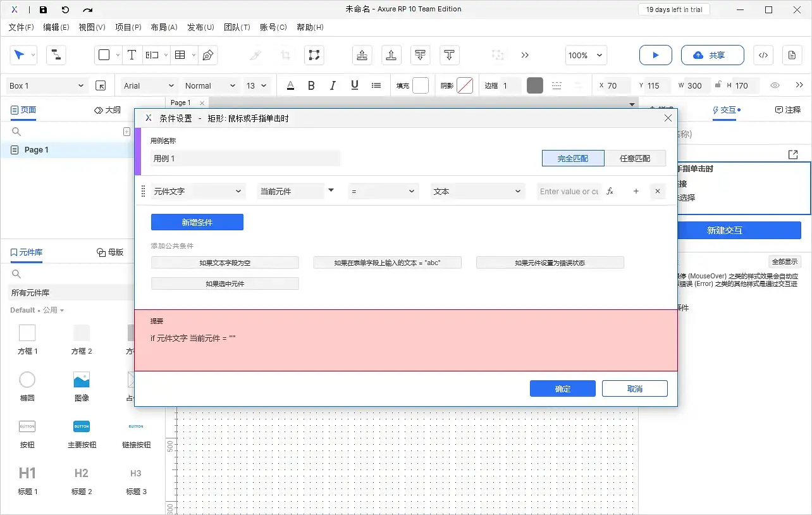Open the 100% zoom level dropdown
Viewport: 812px width, 515px height.
coord(585,55)
